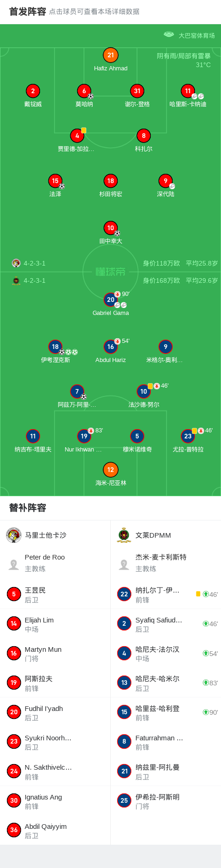Tap the 大巴窑体育场 stadium label
The height and width of the screenshot is (868, 221).
tap(197, 35)
